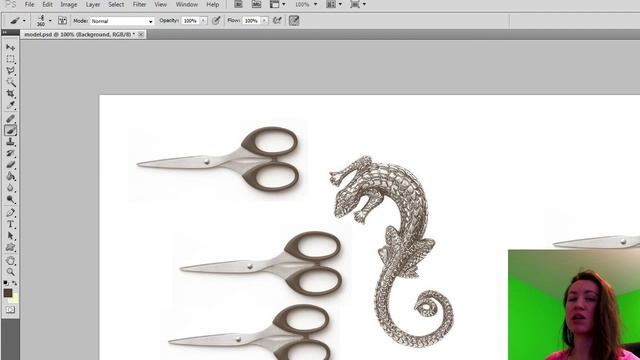Select the Horizontal Type tool

(10, 224)
